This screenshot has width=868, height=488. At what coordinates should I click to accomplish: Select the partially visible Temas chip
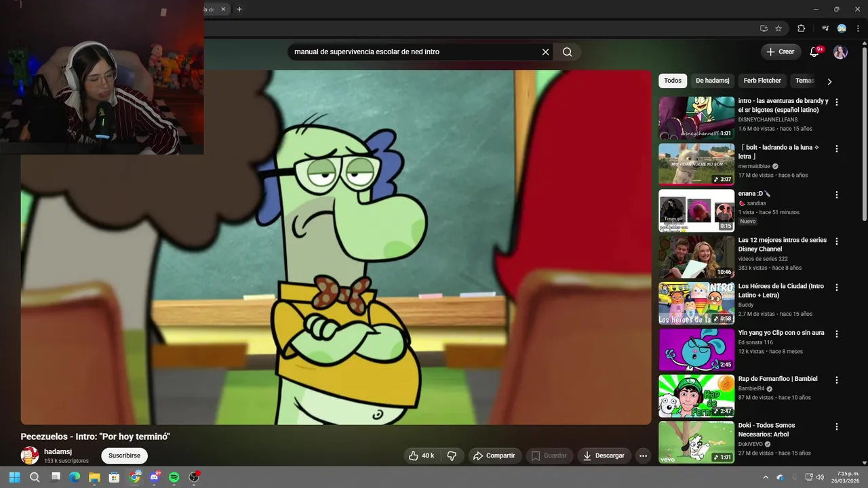(x=804, y=81)
